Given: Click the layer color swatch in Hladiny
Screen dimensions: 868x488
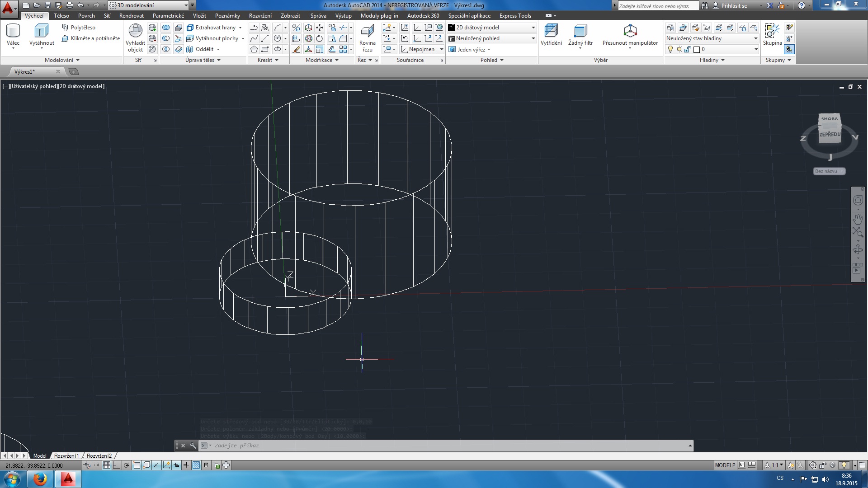Looking at the screenshot, I should 697,49.
